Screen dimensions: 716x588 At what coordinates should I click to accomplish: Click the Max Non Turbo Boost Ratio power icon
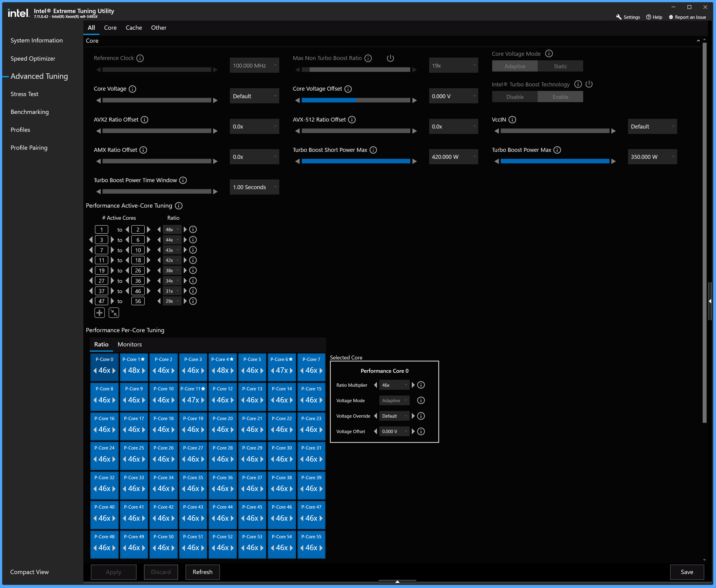coord(390,58)
